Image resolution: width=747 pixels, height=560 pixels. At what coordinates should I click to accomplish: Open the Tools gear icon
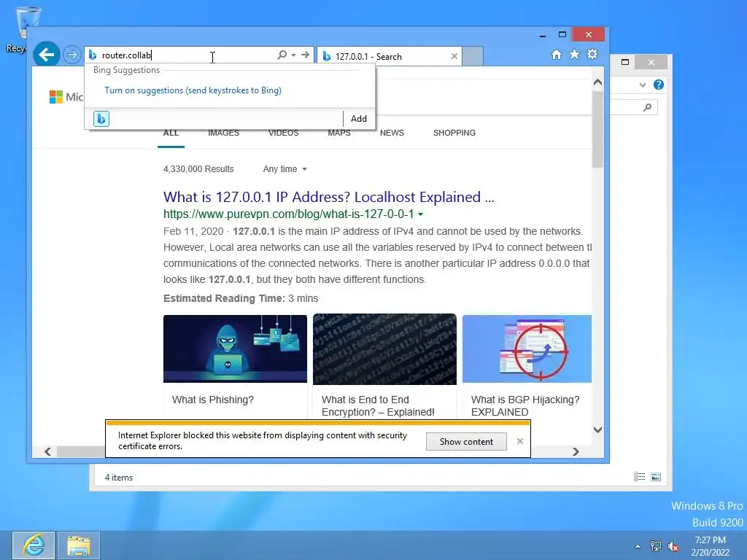point(592,54)
